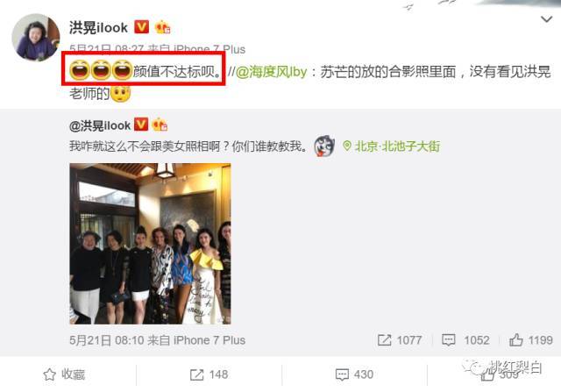Image resolution: width=561 pixels, height=392 pixels.
Task: Click the @洪晃ilook name in reposted post
Action: (x=100, y=125)
